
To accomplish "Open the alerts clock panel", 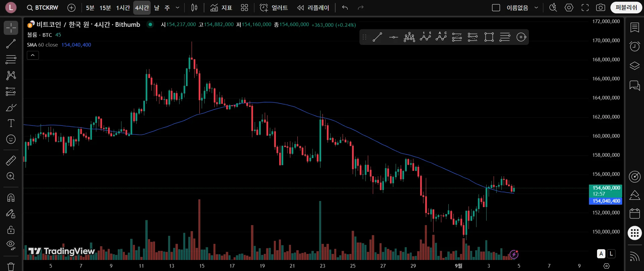I will coord(635,46).
